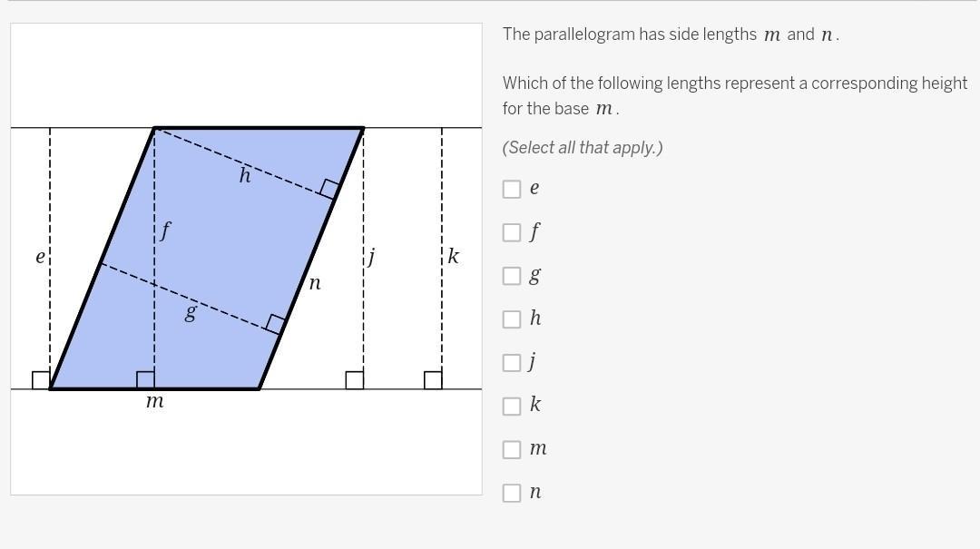Toggle the checkbox beside k
The width and height of the screenshot is (980, 549).
point(511,406)
